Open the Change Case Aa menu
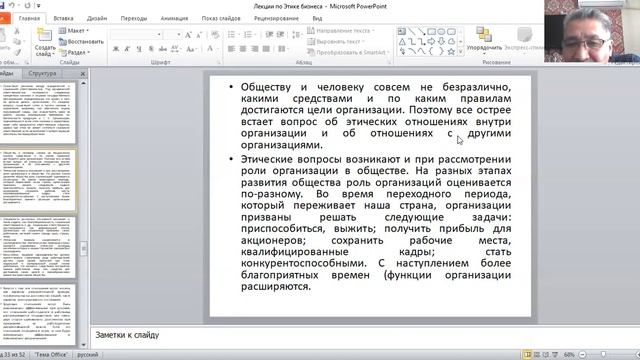This screenshot has height=360, width=640. [191, 49]
